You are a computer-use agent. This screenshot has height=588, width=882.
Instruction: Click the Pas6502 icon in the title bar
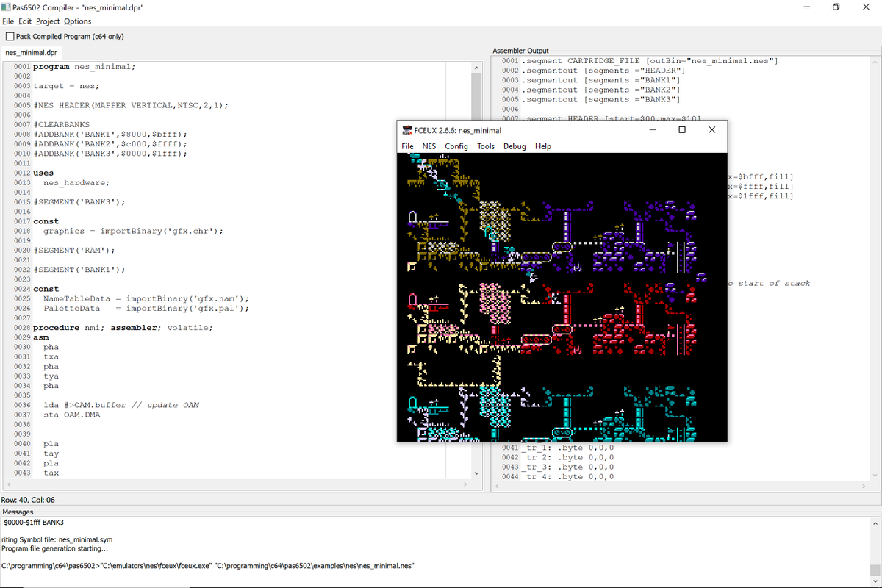pos(7,7)
